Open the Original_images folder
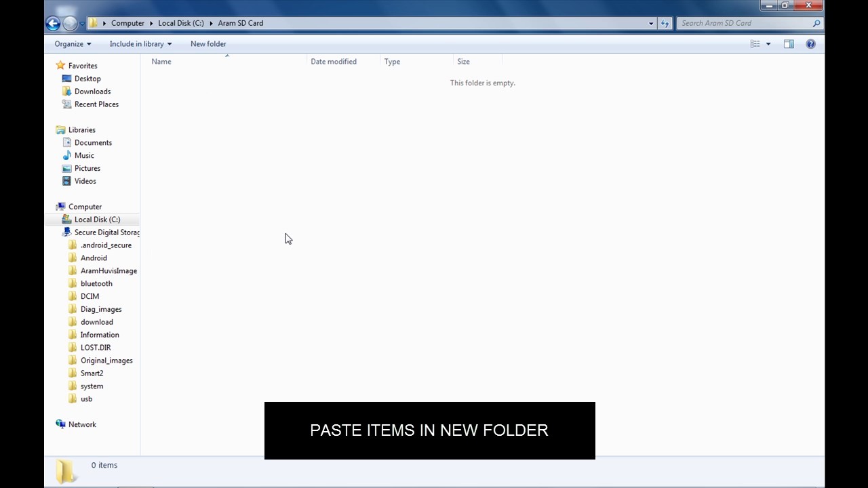This screenshot has height=488, width=868. click(x=106, y=361)
